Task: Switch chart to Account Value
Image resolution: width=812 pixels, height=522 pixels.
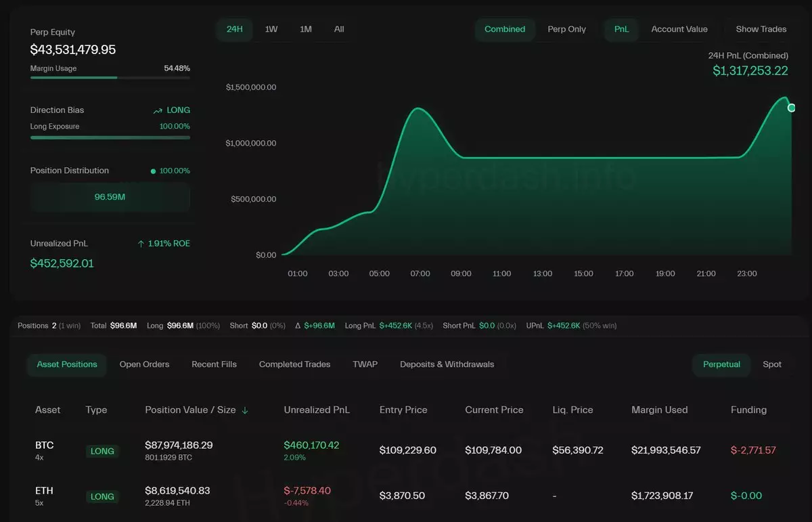Action: click(x=679, y=29)
